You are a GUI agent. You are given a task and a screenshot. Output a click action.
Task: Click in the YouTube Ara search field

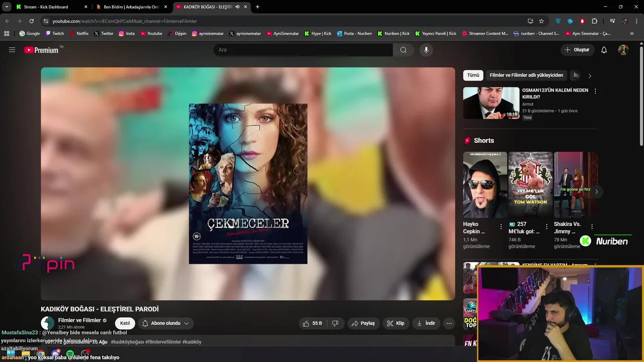303,50
